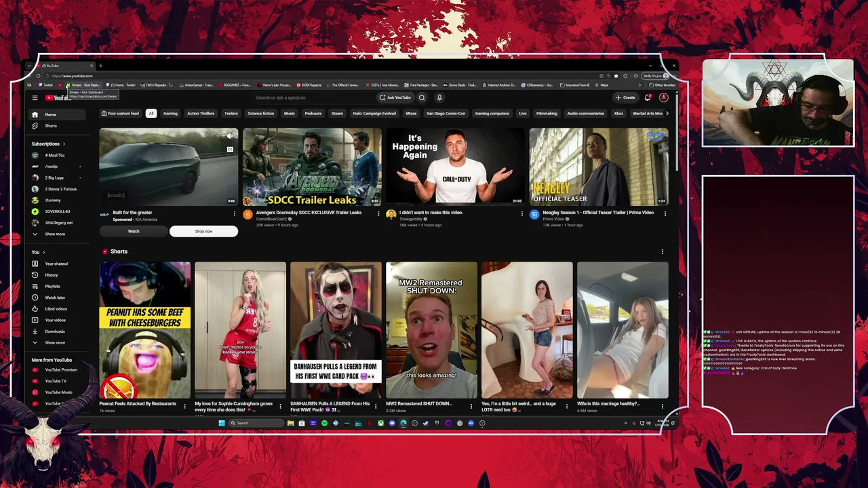This screenshot has width=868, height=488.
Task: Open the Home item in the sidebar
Action: click(57, 115)
